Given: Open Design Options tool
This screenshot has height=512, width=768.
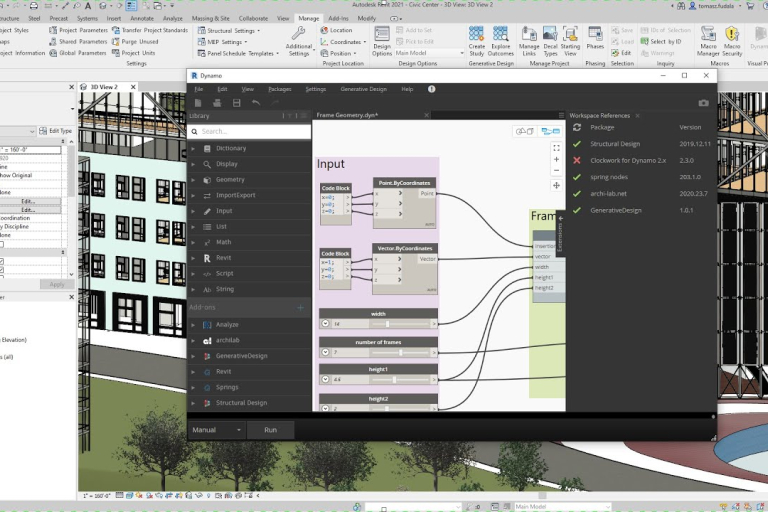Looking at the screenshot, I should (382, 41).
